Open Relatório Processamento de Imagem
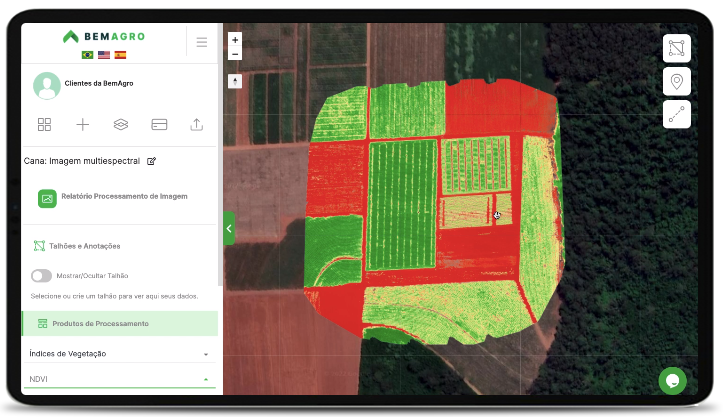The height and width of the screenshot is (417, 723). click(124, 197)
